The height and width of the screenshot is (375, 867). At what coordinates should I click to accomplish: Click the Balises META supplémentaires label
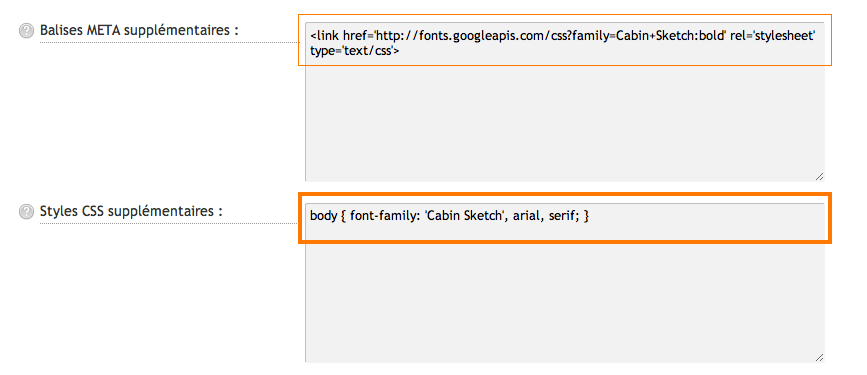click(139, 30)
